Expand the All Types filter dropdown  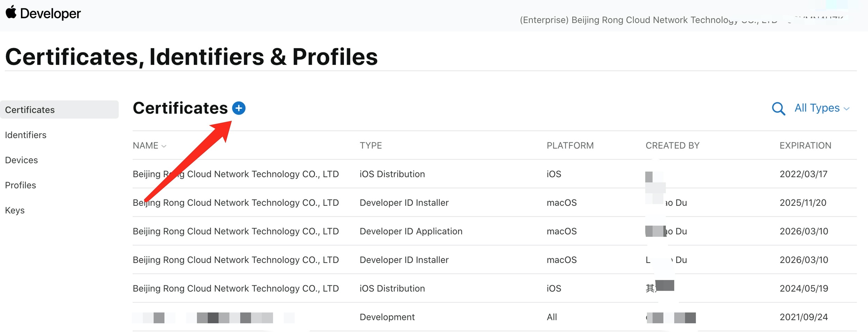click(x=822, y=108)
